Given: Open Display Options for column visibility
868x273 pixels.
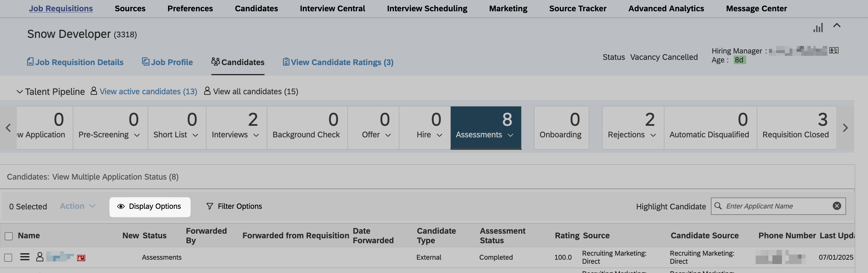Looking at the screenshot, I should point(150,206).
